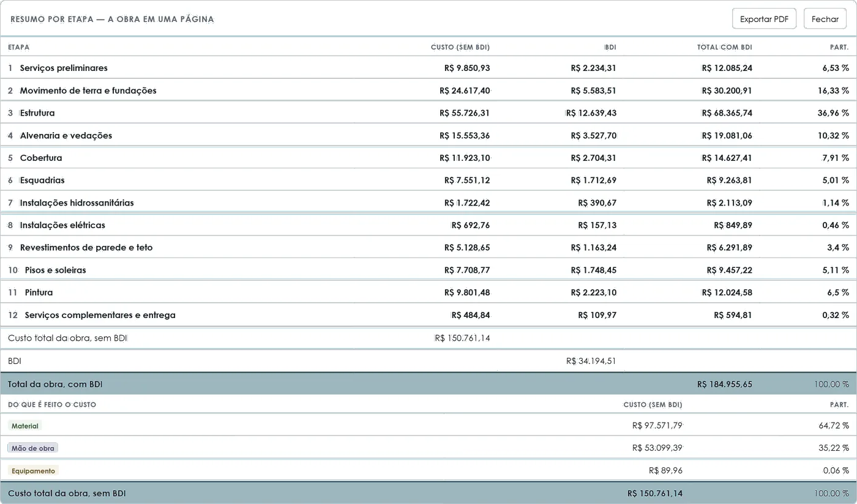Click the stage name "Alvenaria e vedações"
The image size is (857, 504).
66,136
